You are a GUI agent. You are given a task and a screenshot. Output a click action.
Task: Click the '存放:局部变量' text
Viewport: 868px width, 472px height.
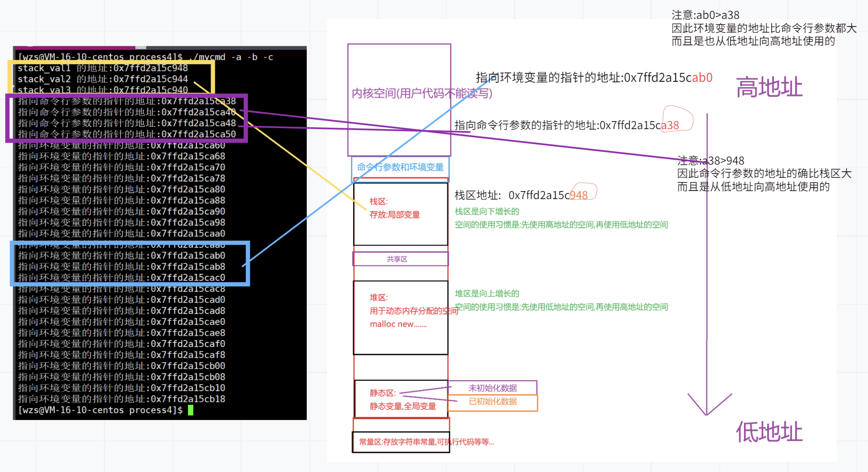(395, 215)
